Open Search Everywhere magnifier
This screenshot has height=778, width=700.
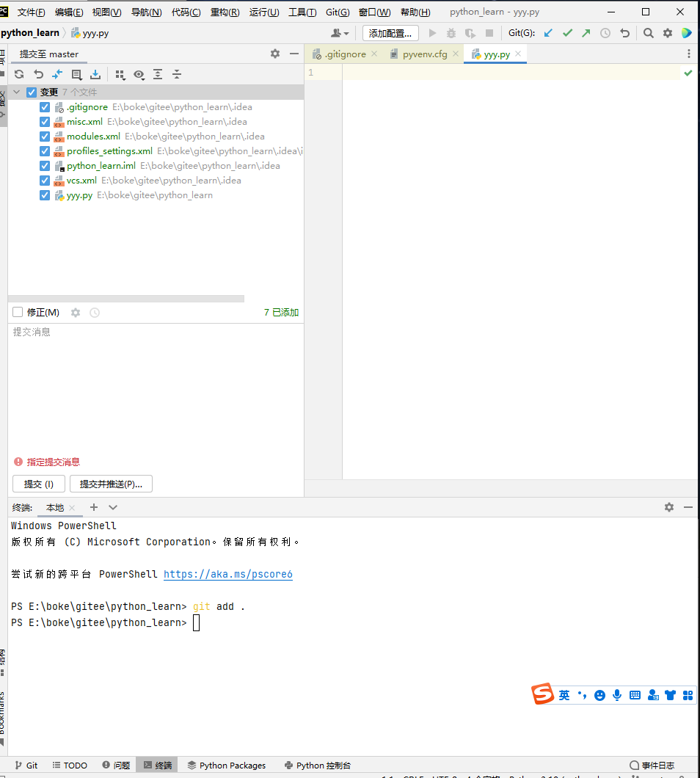pos(649,33)
